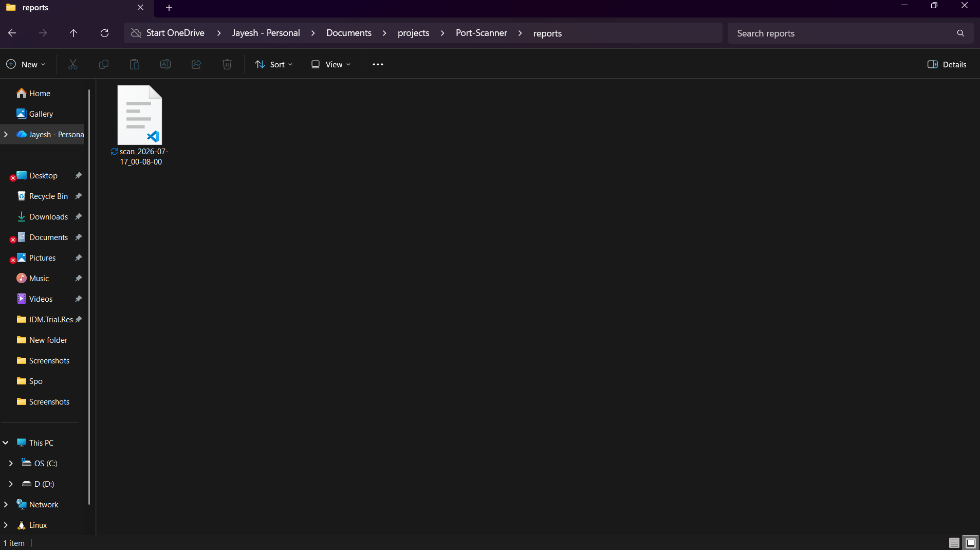This screenshot has height=550, width=980.
Task: Click Start OneDrive in the address bar
Action: pos(175,33)
